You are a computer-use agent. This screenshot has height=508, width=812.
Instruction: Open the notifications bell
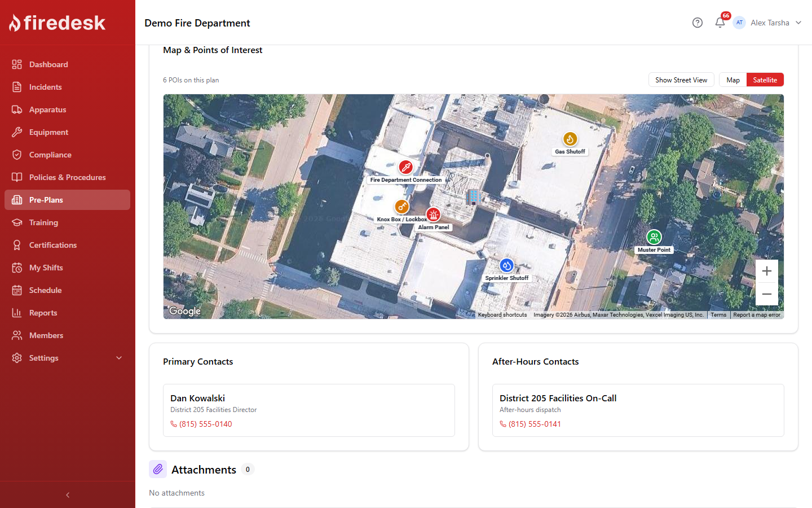720,23
